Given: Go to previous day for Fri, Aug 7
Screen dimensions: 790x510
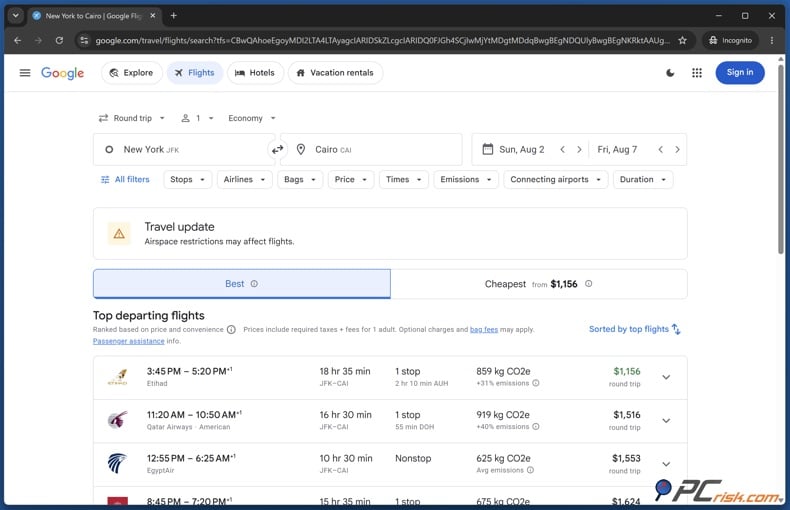Looking at the screenshot, I should click(661, 150).
